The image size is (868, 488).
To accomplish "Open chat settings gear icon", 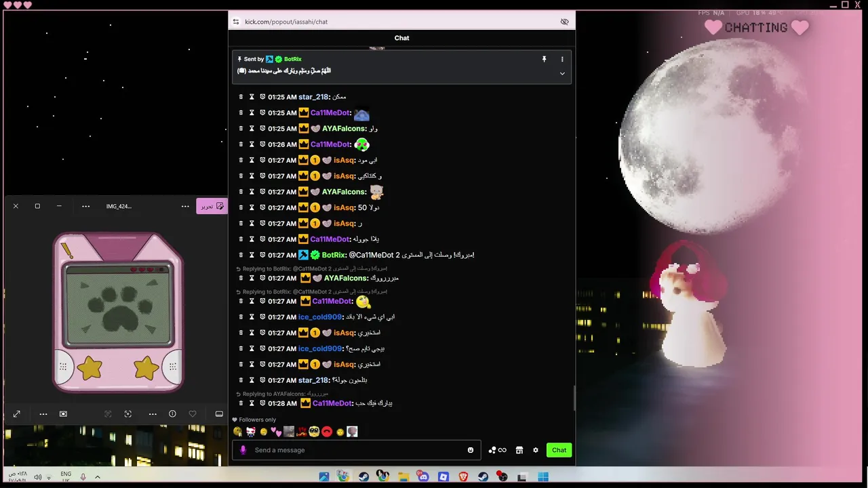I will pyautogui.click(x=536, y=450).
